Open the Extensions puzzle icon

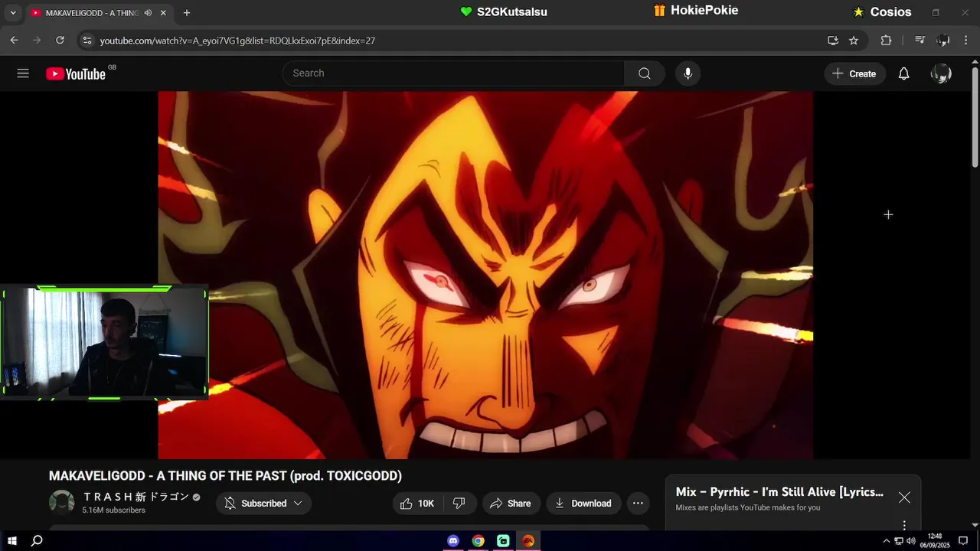(886, 41)
